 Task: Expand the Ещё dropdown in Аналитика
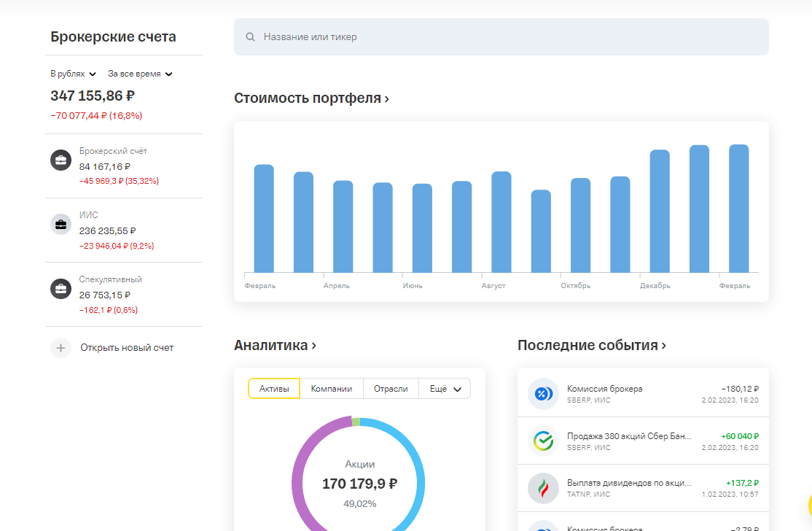coord(445,388)
